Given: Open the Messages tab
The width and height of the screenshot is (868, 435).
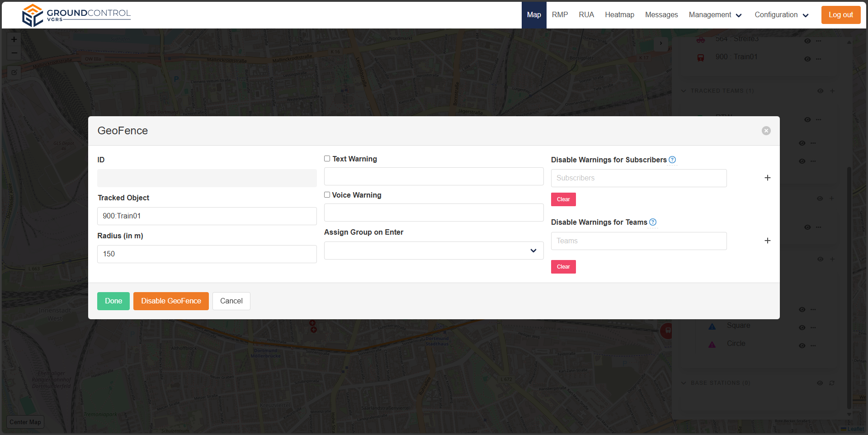Looking at the screenshot, I should pos(661,15).
